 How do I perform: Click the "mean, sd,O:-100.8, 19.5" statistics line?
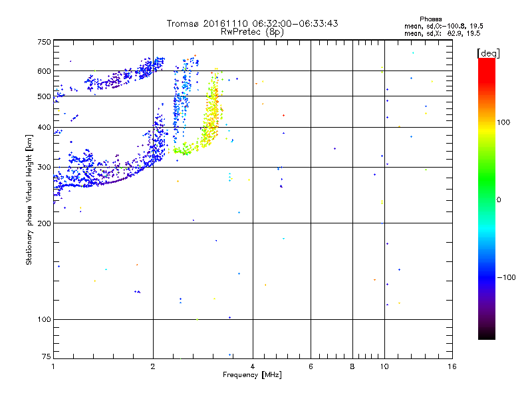444,26
